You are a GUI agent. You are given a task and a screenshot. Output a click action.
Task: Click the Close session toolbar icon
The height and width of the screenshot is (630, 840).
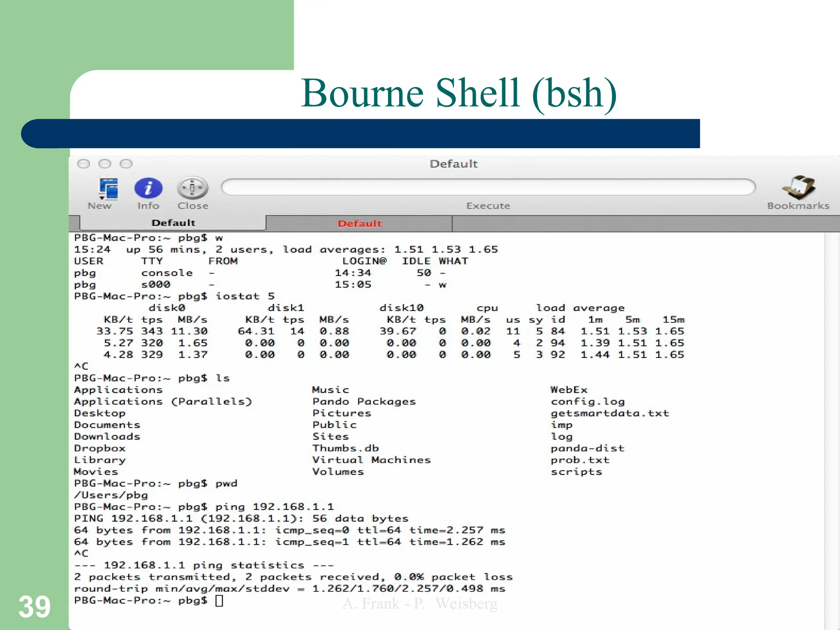pyautogui.click(x=193, y=188)
